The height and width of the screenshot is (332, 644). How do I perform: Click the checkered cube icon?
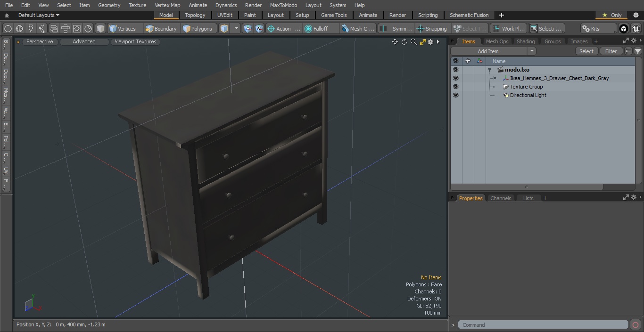tap(259, 29)
